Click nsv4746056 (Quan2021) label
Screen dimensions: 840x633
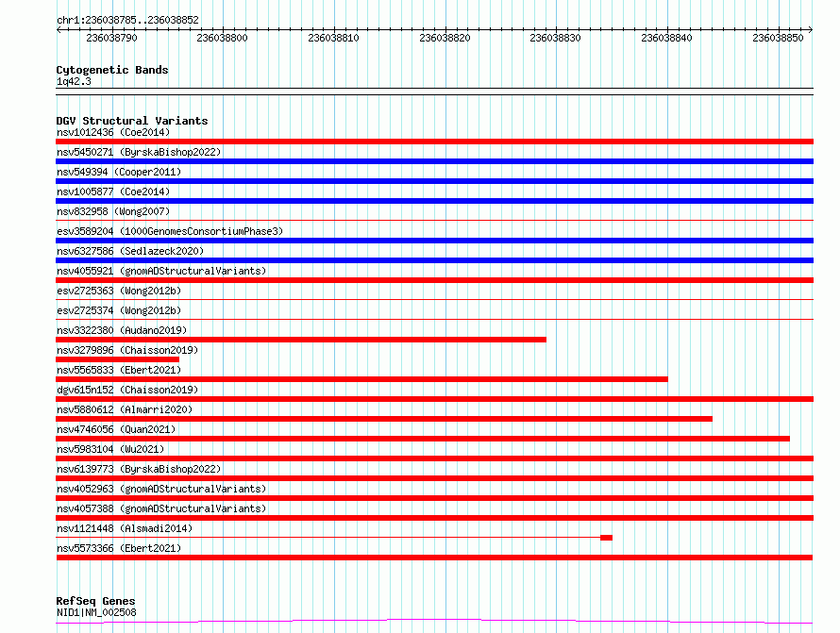(116, 429)
